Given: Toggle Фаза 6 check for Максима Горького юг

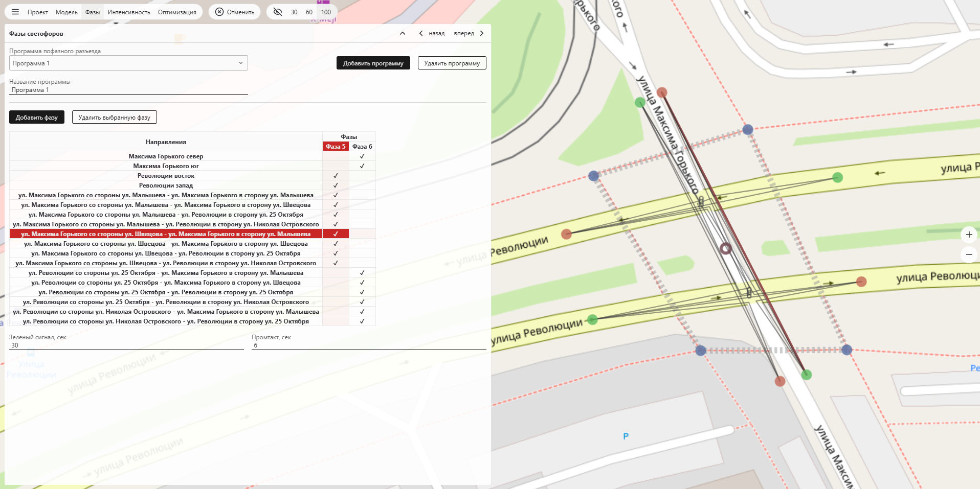Looking at the screenshot, I should point(362,166).
